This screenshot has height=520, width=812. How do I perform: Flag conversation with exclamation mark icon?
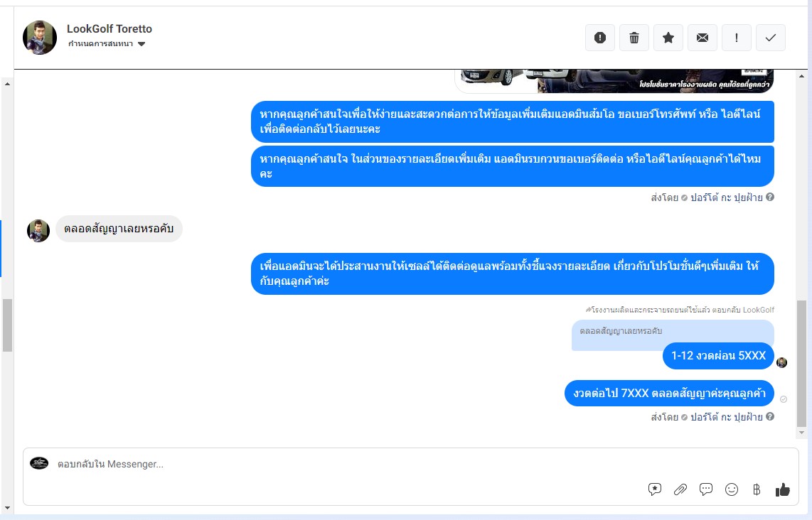[x=737, y=38]
